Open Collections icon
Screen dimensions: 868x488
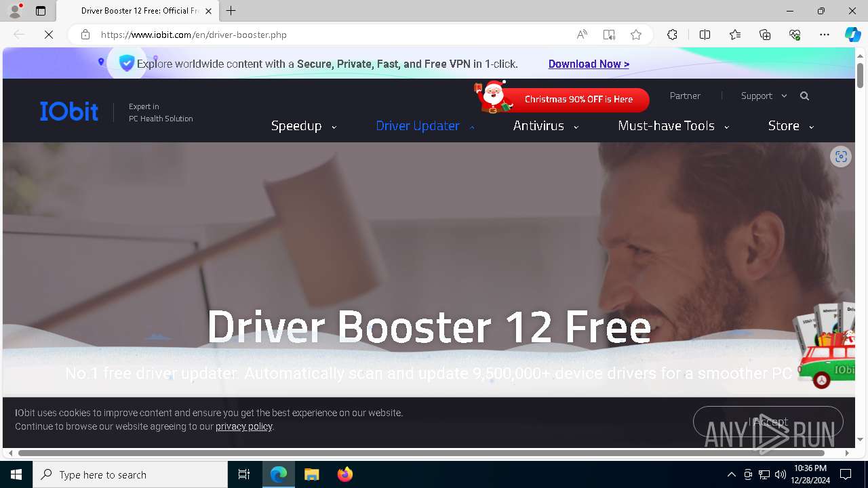[x=765, y=35]
